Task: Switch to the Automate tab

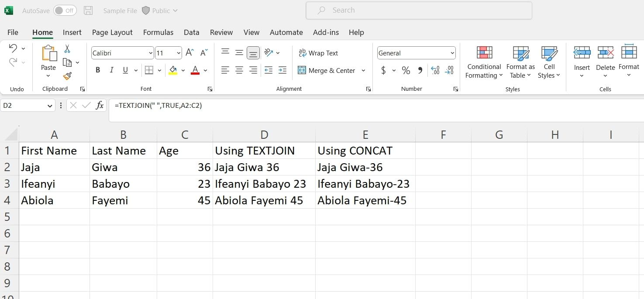Action: coord(286,32)
